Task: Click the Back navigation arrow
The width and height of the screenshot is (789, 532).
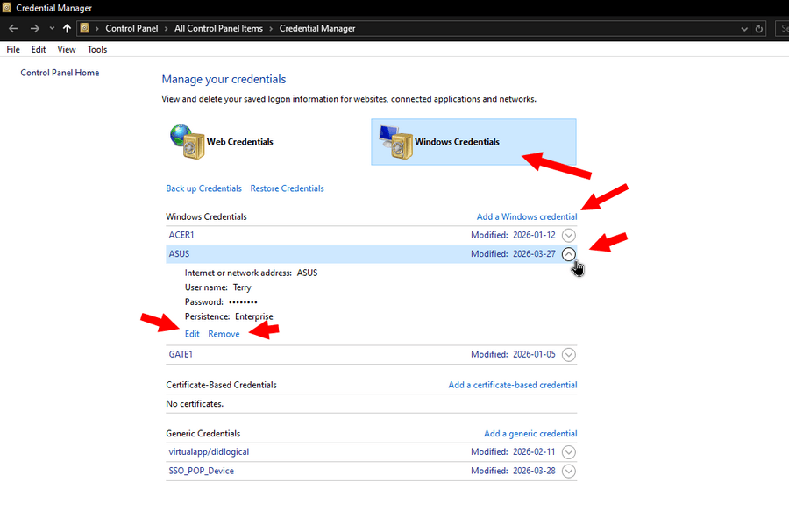Action: [x=13, y=28]
